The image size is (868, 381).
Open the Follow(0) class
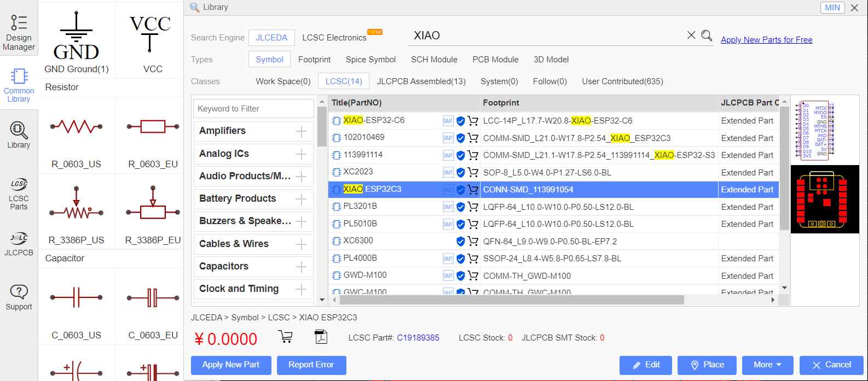(x=550, y=81)
